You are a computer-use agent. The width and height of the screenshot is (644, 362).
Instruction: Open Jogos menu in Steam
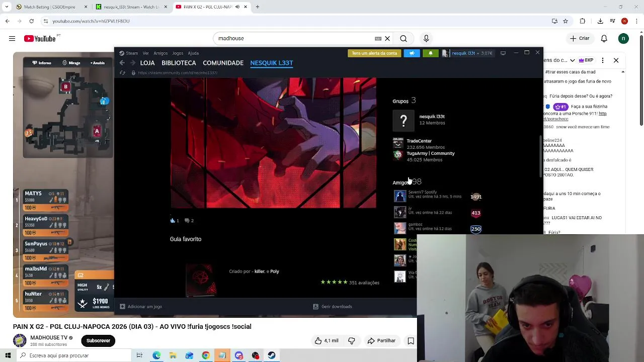coord(178,53)
